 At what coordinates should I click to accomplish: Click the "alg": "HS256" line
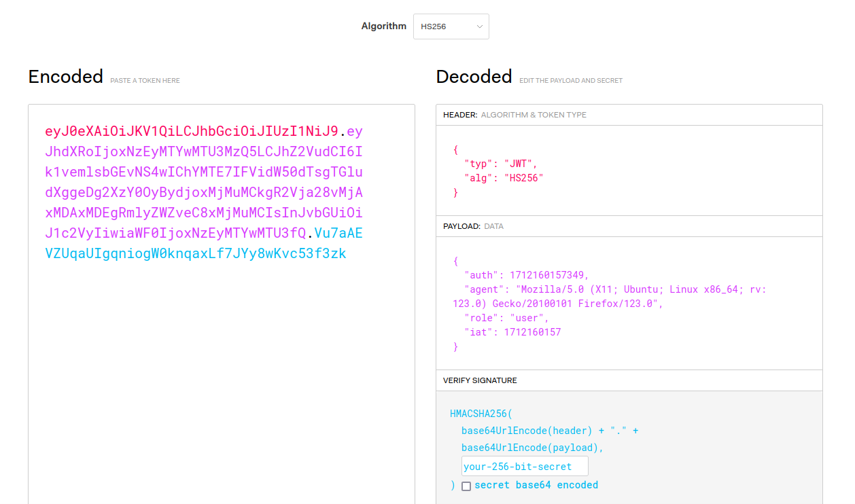[x=504, y=178]
